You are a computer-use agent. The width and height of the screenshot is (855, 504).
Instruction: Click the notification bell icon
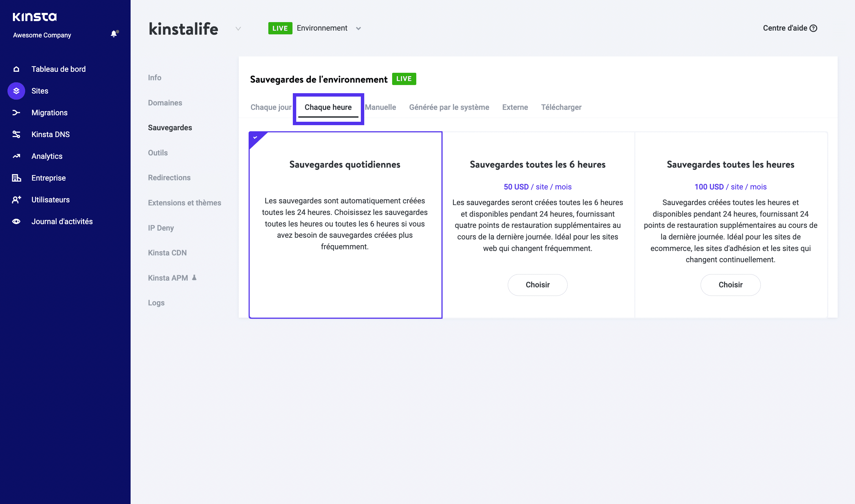coord(114,34)
